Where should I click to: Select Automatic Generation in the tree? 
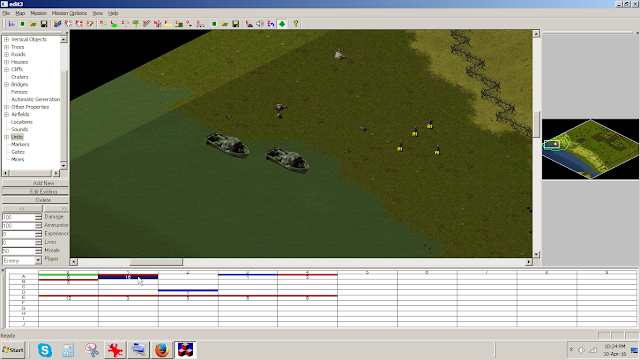pyautogui.click(x=36, y=99)
